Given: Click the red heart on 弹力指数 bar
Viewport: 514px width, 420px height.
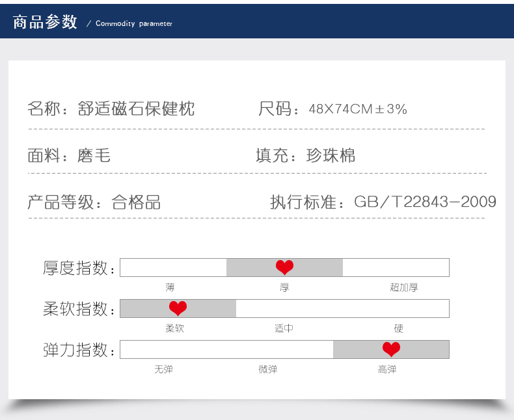Looking at the screenshot, I should (x=392, y=349).
